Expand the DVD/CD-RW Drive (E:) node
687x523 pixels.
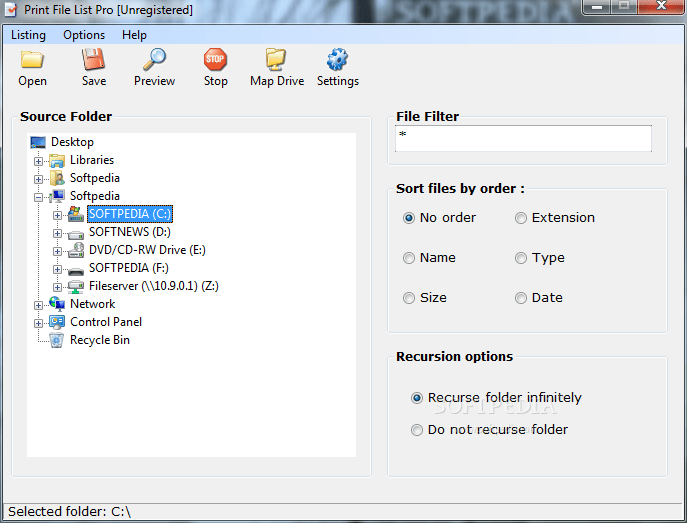[x=57, y=251]
